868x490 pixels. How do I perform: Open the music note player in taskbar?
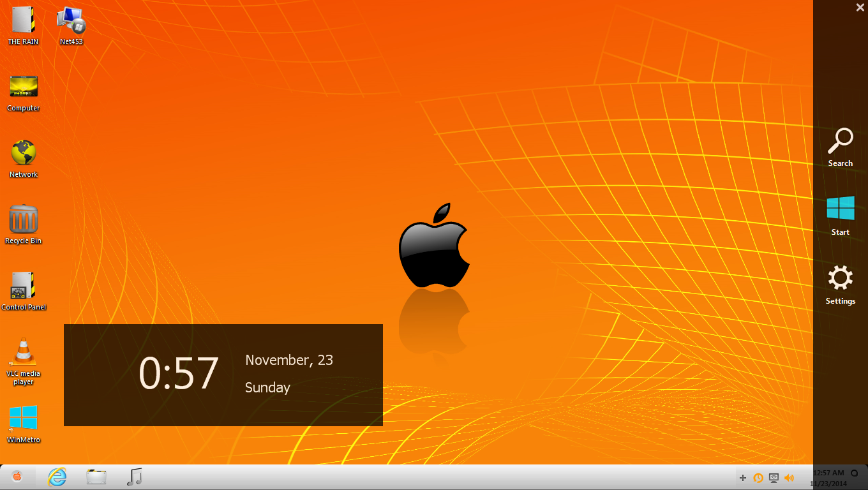pyautogui.click(x=135, y=477)
